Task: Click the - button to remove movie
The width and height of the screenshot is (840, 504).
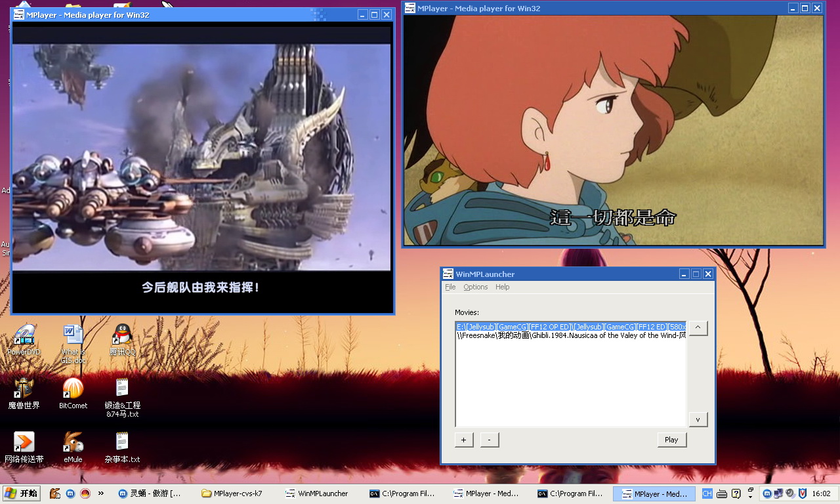Action: point(490,440)
